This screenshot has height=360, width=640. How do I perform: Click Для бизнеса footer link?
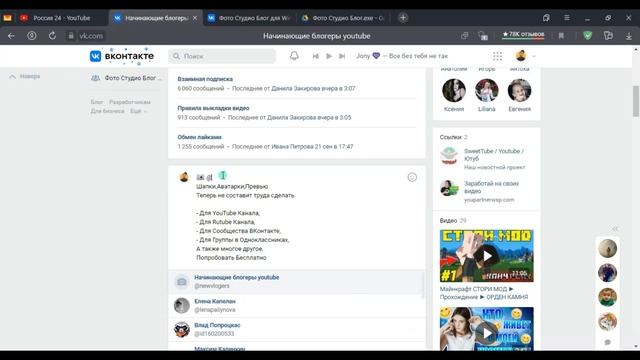pos(107,111)
